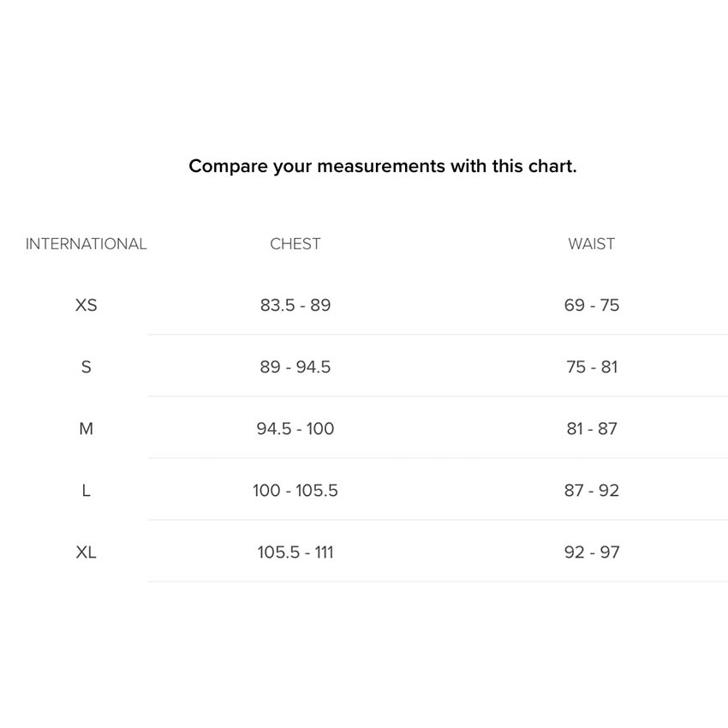The width and height of the screenshot is (728, 728).
Task: Select waist value 87 - 92
Action: pyautogui.click(x=592, y=490)
